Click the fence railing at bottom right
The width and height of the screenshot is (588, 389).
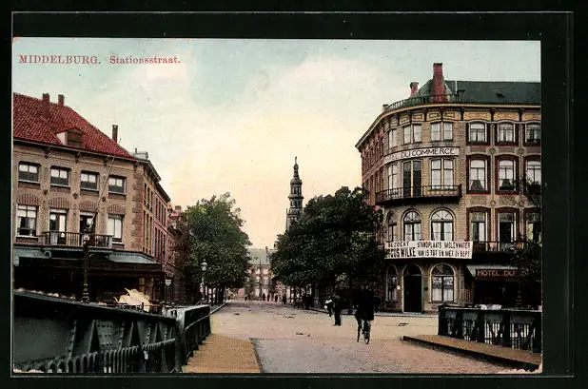pyautogui.click(x=490, y=328)
